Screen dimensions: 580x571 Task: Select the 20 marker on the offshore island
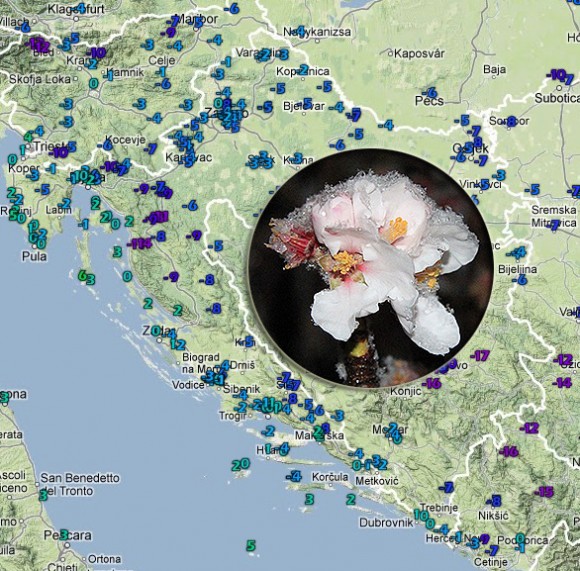(241, 464)
